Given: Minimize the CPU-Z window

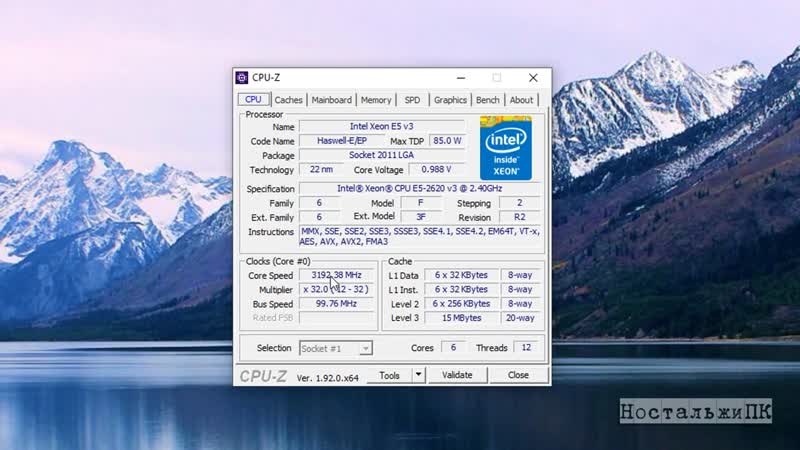Looking at the screenshot, I should [461, 78].
